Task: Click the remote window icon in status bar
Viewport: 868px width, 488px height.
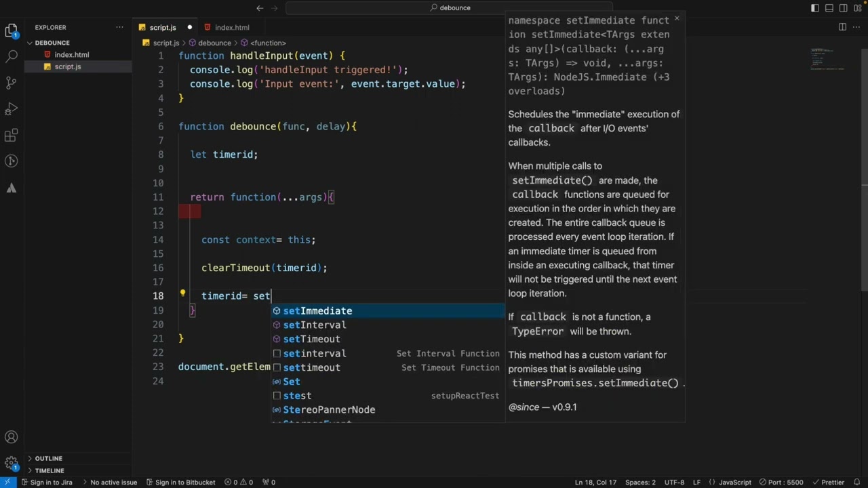Action: pos(7,482)
